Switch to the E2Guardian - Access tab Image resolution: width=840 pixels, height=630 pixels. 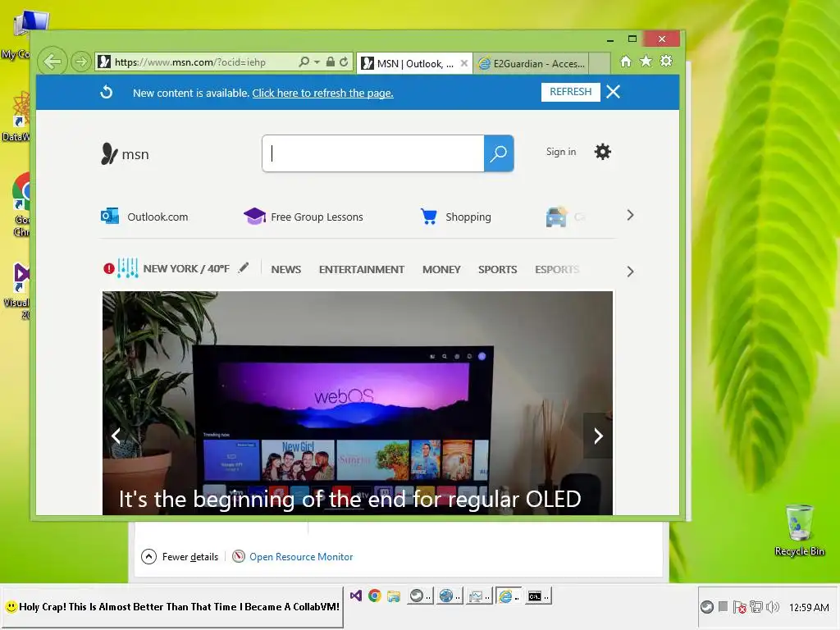coord(531,64)
